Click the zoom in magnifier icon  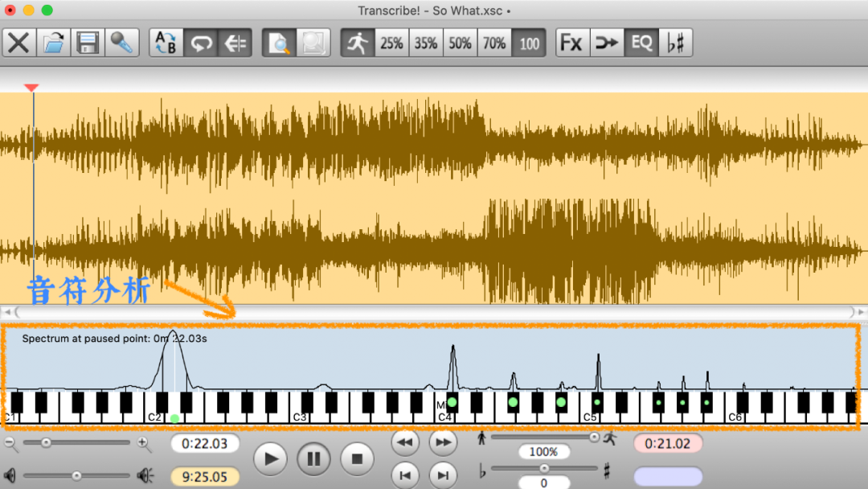click(x=144, y=443)
